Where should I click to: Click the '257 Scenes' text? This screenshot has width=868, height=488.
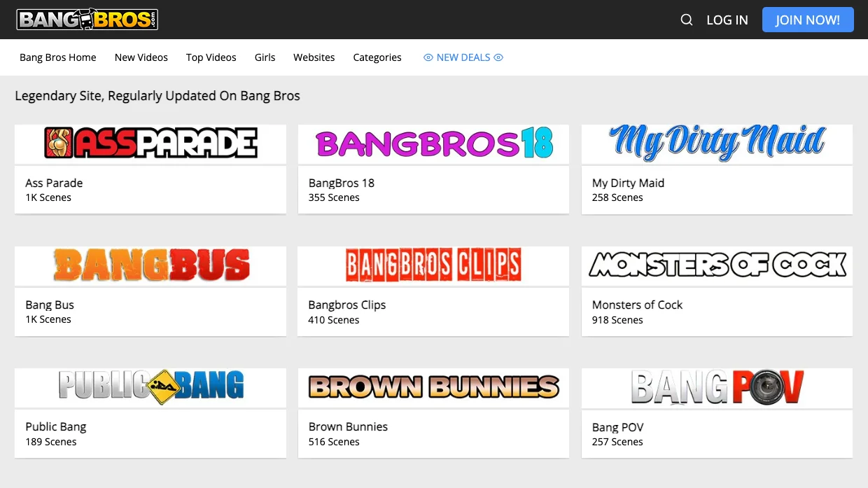click(617, 442)
